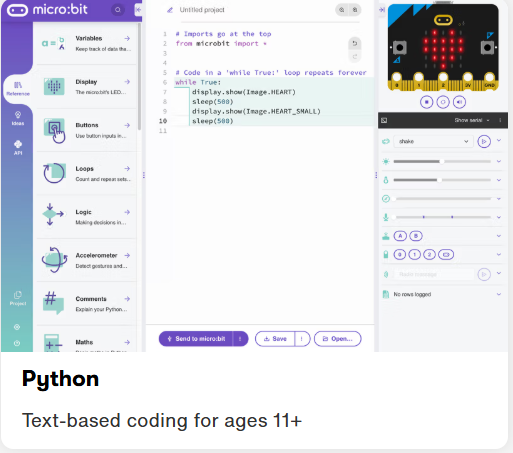
Task: Click code line 'from microbit import *'
Action: (221, 44)
